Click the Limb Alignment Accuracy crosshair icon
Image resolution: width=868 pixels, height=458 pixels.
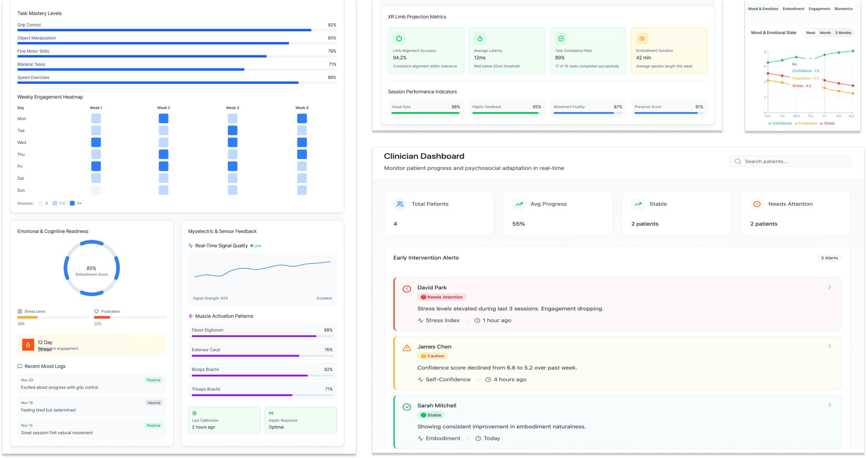(399, 38)
